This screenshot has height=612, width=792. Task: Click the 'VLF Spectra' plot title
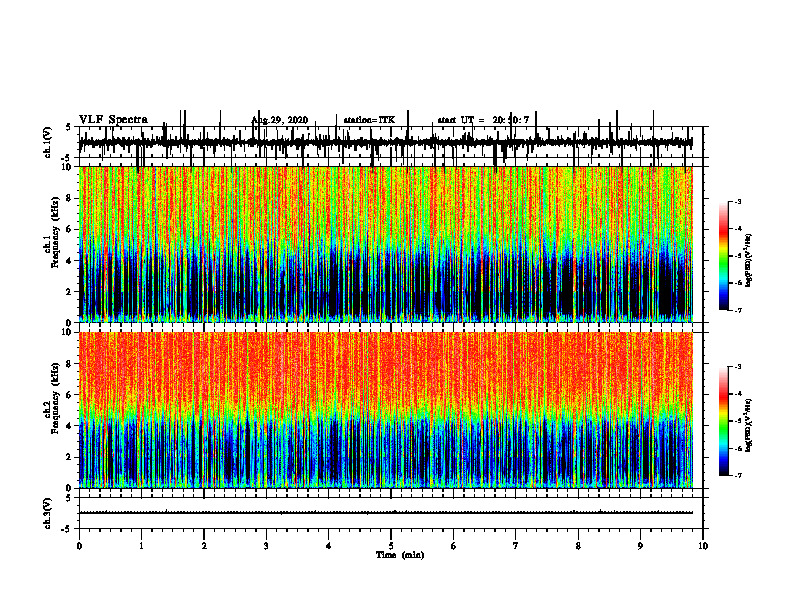click(113, 120)
